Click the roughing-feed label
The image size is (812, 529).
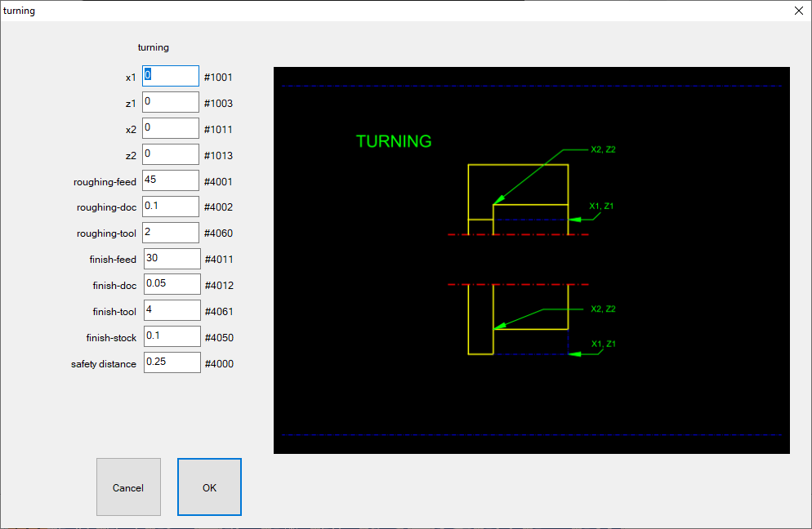click(x=105, y=182)
